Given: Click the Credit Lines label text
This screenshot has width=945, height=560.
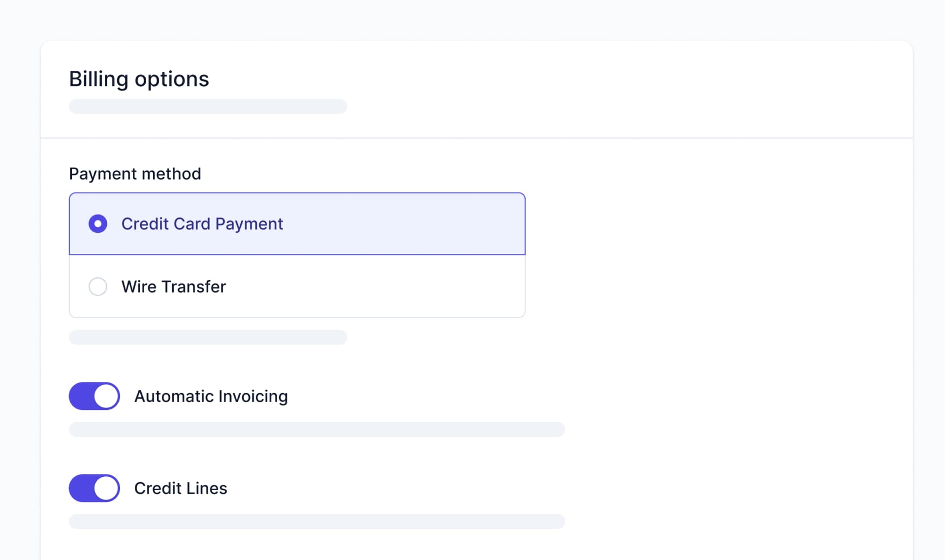Looking at the screenshot, I should click(x=181, y=488).
